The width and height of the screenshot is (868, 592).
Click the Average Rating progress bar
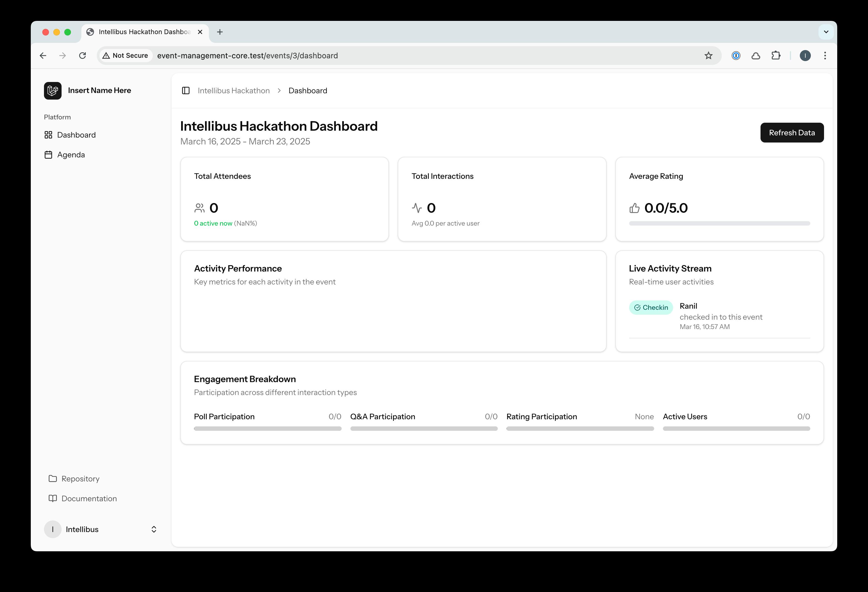[719, 223]
